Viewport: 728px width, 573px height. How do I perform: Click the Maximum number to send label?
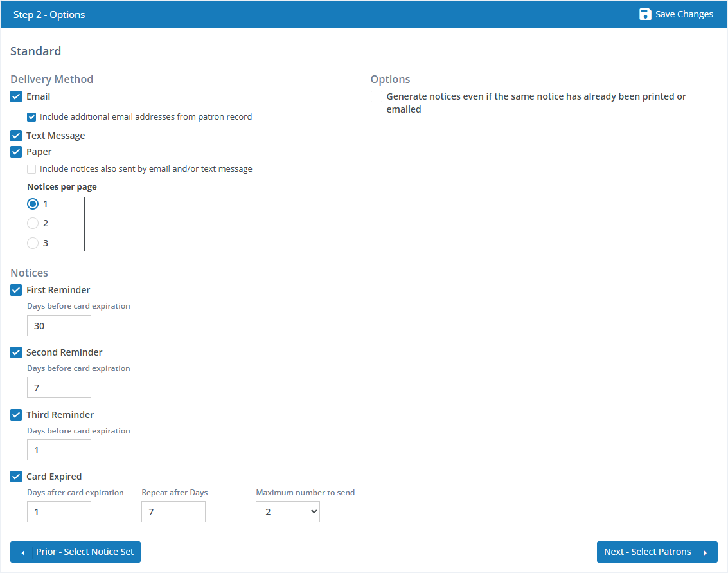click(305, 493)
